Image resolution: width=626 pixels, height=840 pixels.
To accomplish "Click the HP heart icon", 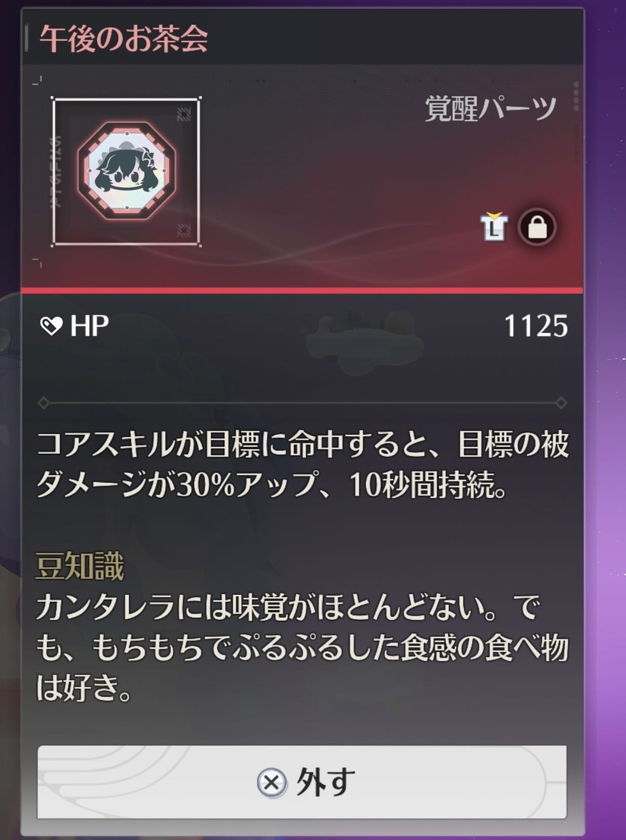I will (51, 326).
